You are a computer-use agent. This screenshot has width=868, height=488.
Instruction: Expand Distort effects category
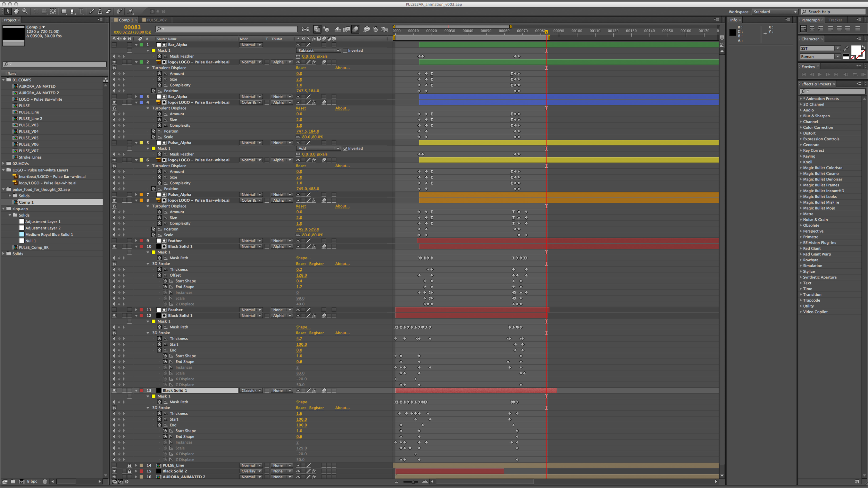(x=801, y=133)
